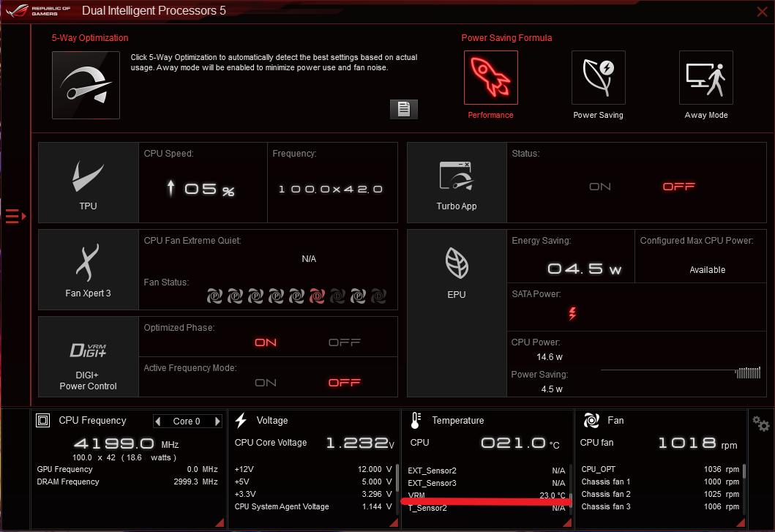Show previous core with left arrow
775x532 pixels.
pos(158,422)
